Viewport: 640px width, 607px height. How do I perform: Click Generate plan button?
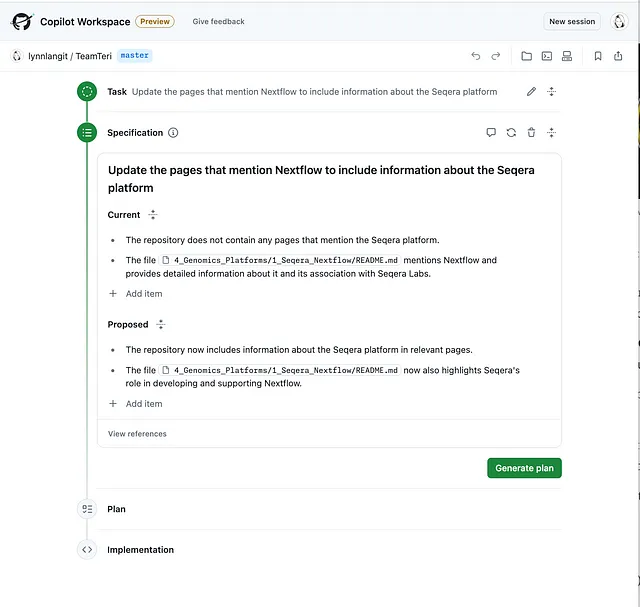524,468
